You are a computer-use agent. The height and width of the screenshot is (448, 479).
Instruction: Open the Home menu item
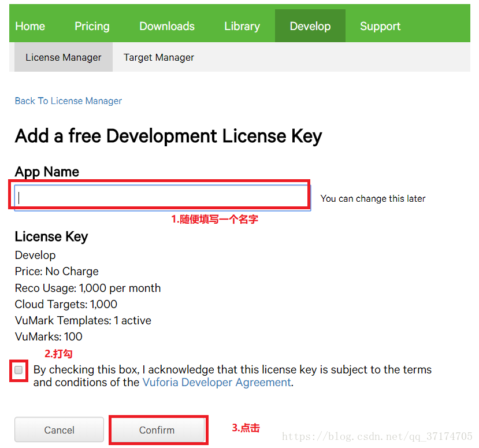30,26
